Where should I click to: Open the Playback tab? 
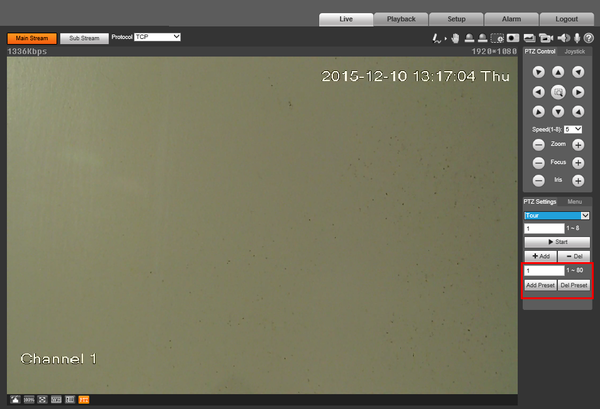click(x=401, y=19)
